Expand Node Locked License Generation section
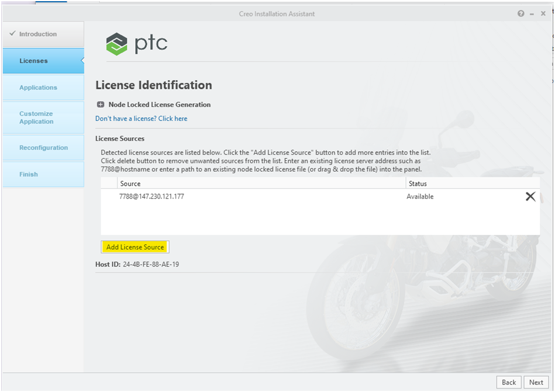Image resolution: width=555 pixels, height=392 pixels. [101, 105]
